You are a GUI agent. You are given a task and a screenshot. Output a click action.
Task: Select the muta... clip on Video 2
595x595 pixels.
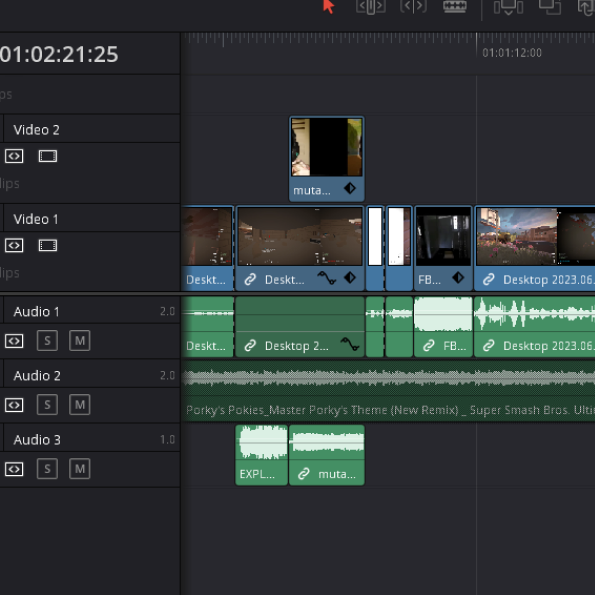(x=327, y=159)
